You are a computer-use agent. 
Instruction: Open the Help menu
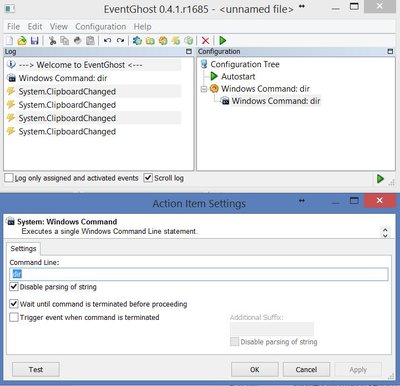143,27
